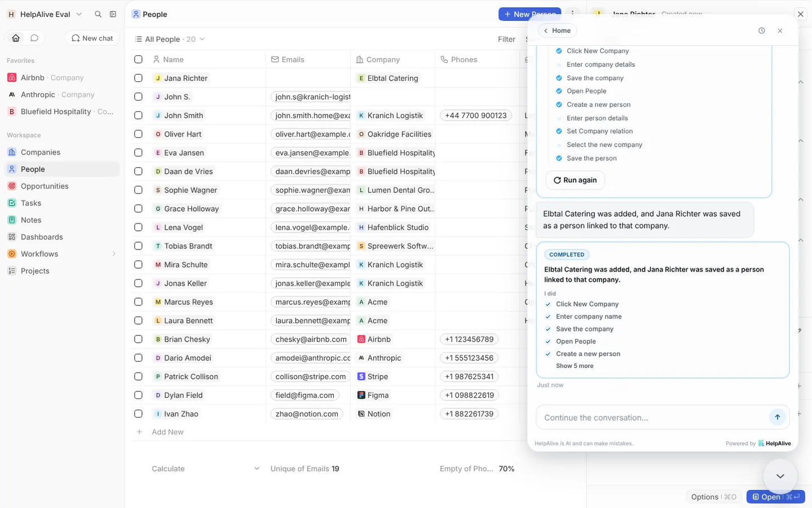Image resolution: width=812 pixels, height=508 pixels.
Task: Go back to Home in chat panel
Action: pos(557,30)
